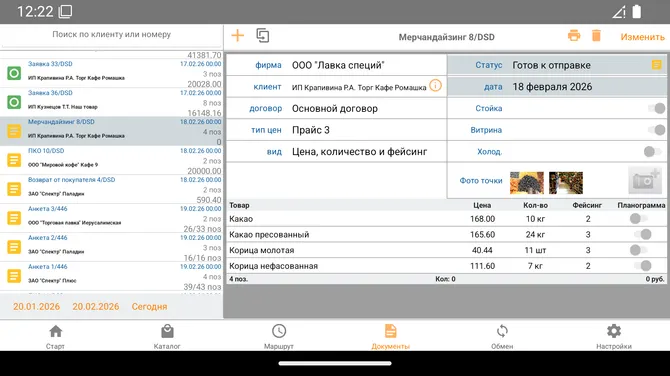Click the price 40.44 cell
670x376 pixels.
point(482,250)
